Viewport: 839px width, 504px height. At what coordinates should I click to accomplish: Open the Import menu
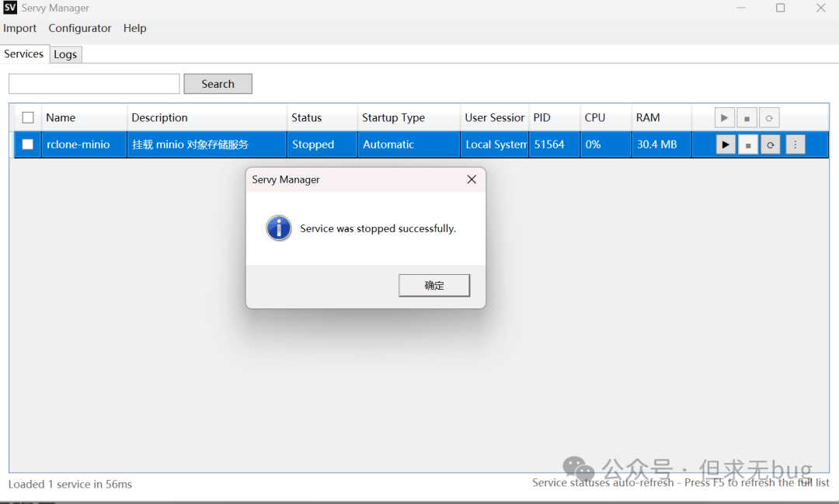click(20, 28)
